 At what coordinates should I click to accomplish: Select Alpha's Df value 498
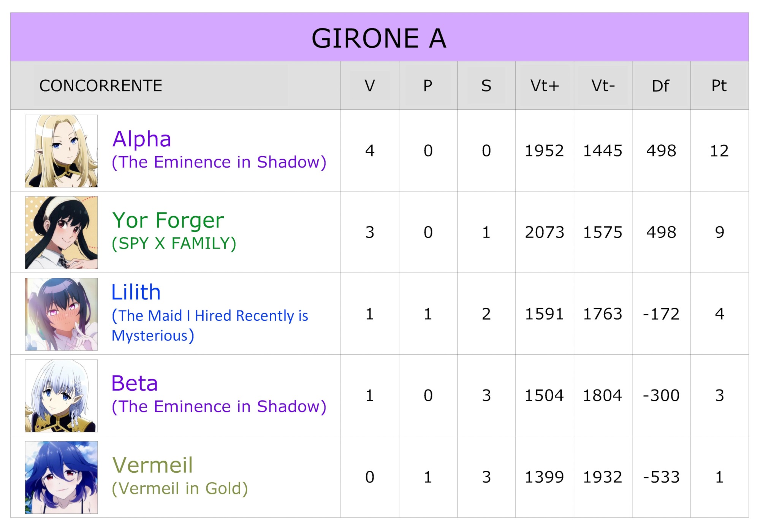pyautogui.click(x=661, y=151)
